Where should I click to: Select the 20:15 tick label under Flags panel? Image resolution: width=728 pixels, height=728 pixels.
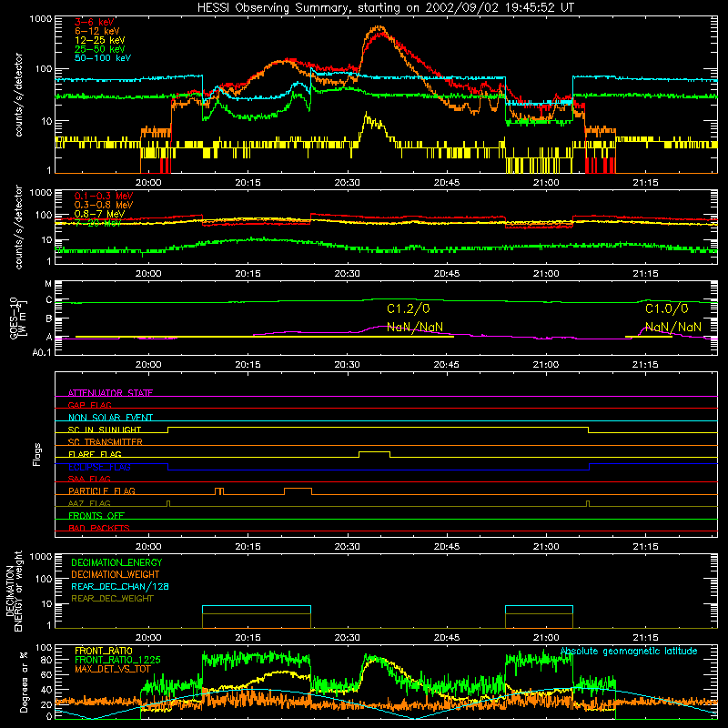(248, 547)
